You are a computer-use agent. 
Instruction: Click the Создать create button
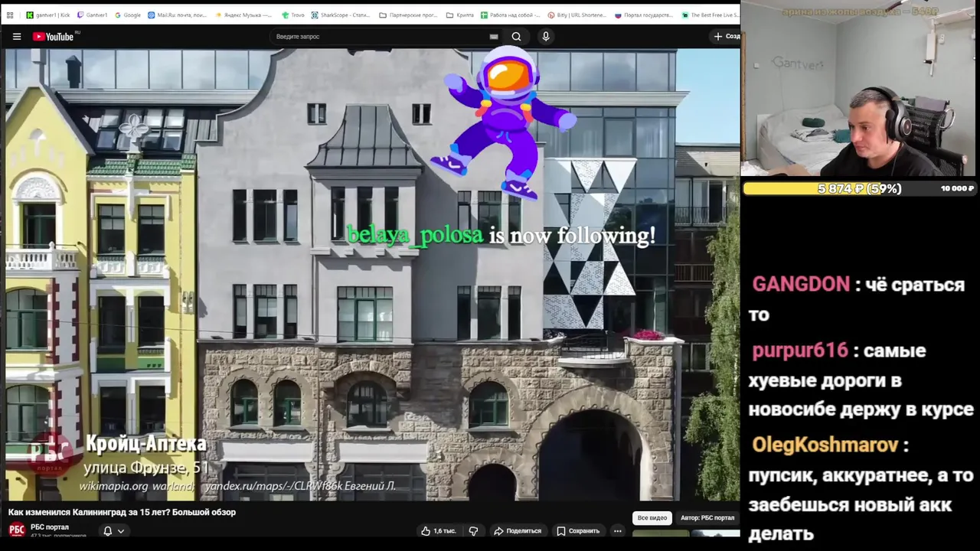pos(726,37)
